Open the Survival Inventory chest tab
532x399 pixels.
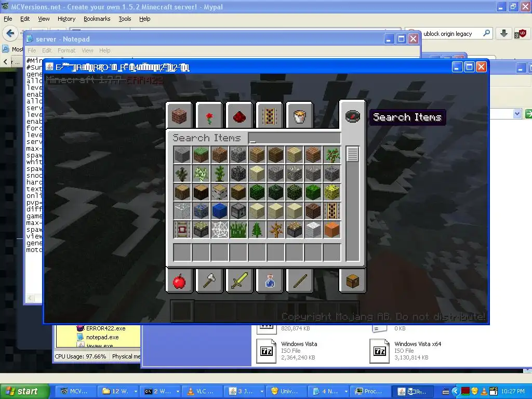[x=353, y=281]
